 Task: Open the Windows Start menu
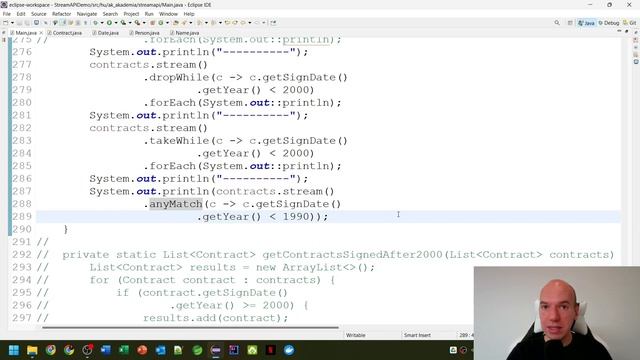pos(14,350)
